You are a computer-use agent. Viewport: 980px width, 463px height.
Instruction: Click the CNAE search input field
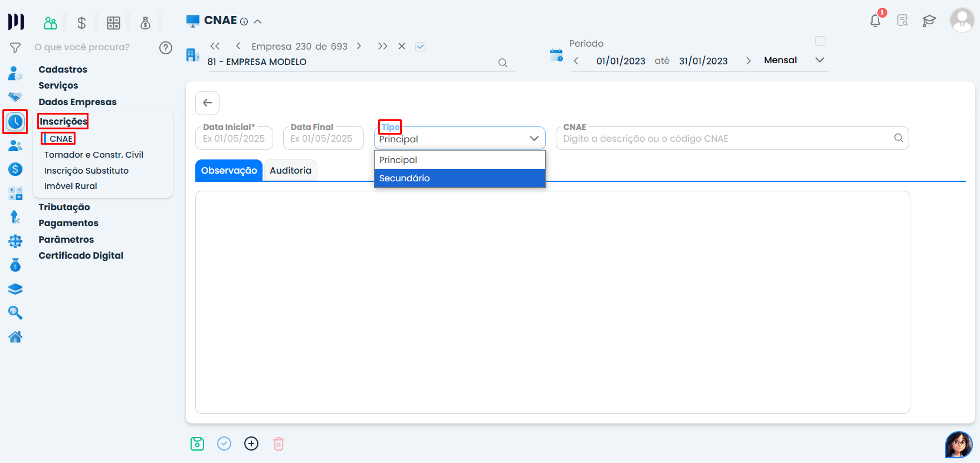click(x=726, y=139)
